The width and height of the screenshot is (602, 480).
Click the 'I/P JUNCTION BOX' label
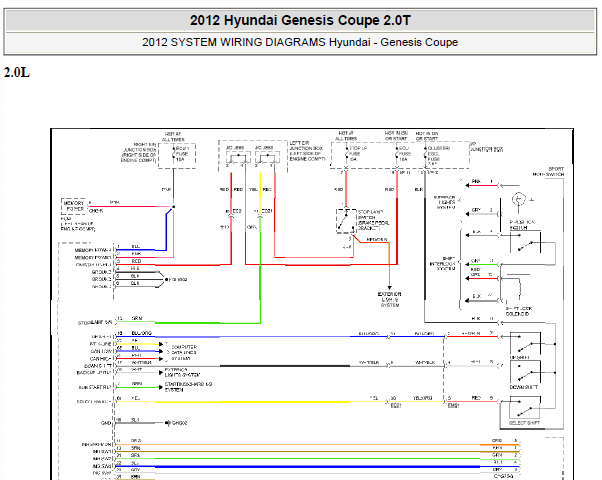pos(486,147)
